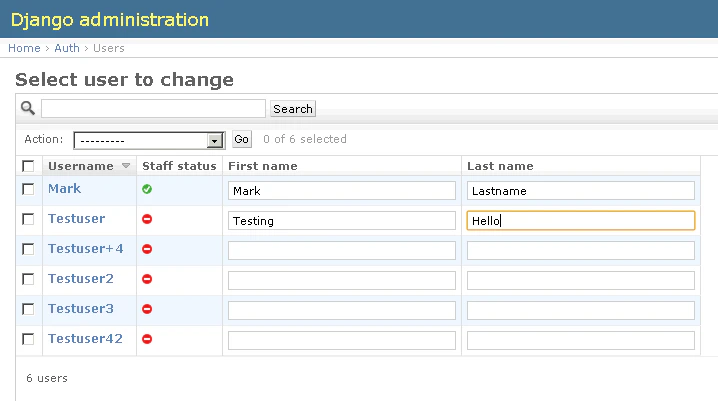The image size is (718, 401).
Task: Sort by Username column header
Action: [x=81, y=166]
